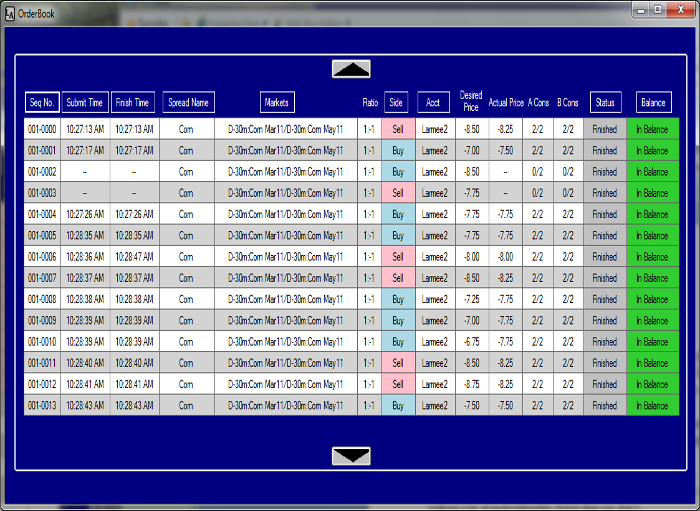Image resolution: width=700 pixels, height=511 pixels.
Task: Sort by Seq No. column header
Action: click(42, 102)
